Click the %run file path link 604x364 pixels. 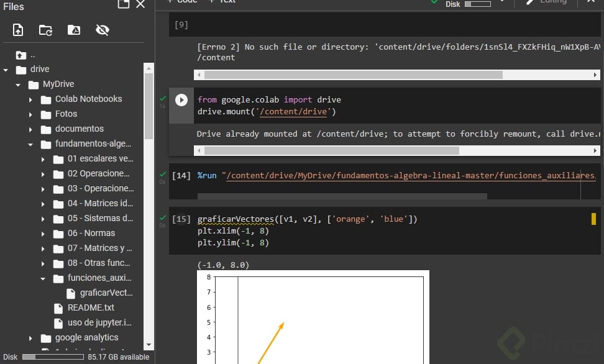point(411,176)
